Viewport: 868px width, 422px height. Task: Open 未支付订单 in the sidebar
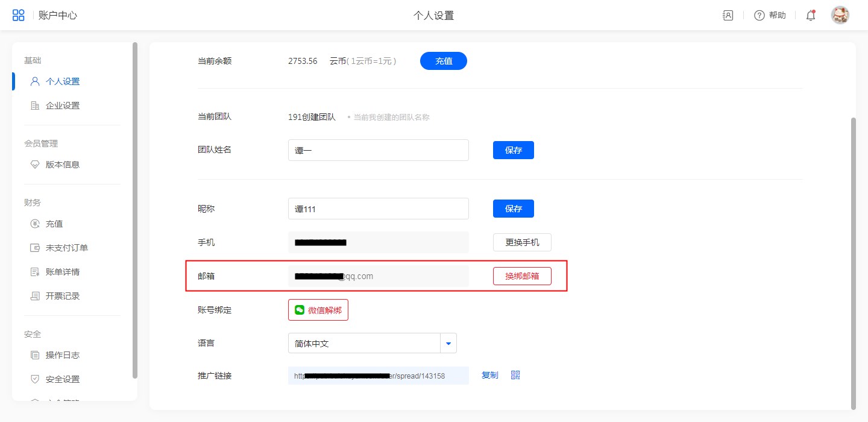click(x=67, y=248)
